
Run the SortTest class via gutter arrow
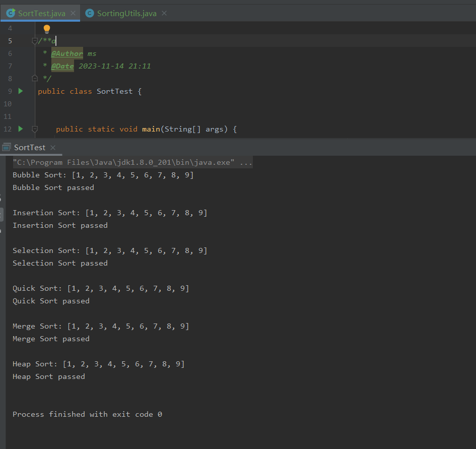(20, 91)
